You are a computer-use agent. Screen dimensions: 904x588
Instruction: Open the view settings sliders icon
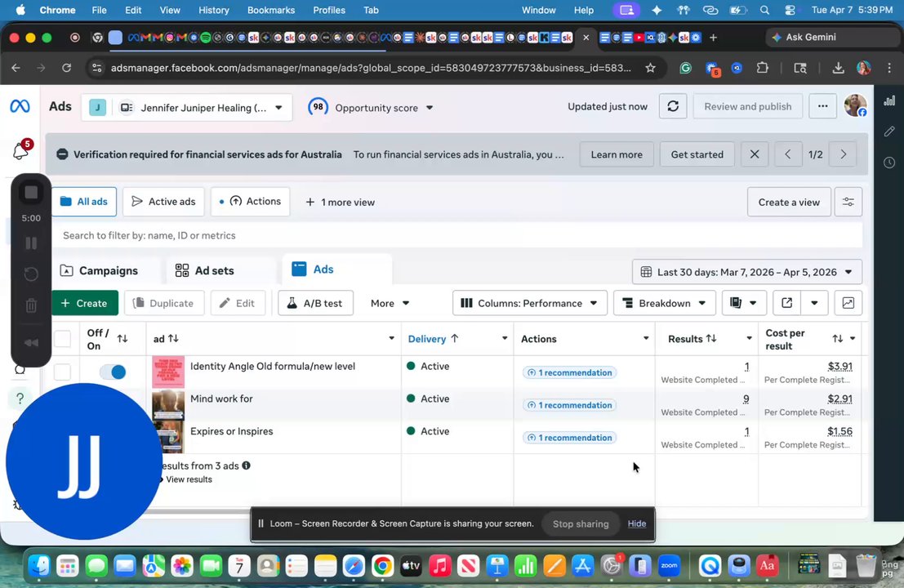[848, 202]
